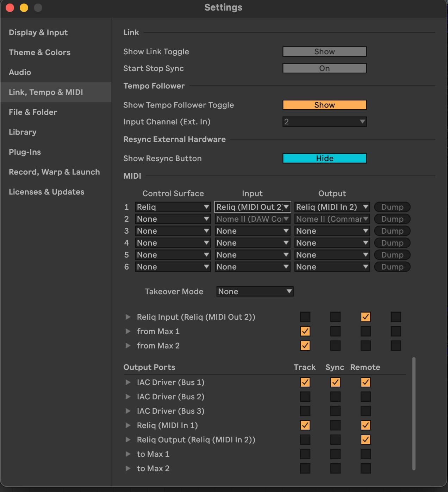Expand the Reliq Input port entry
Image resolution: width=448 pixels, height=492 pixels.
[128, 317]
